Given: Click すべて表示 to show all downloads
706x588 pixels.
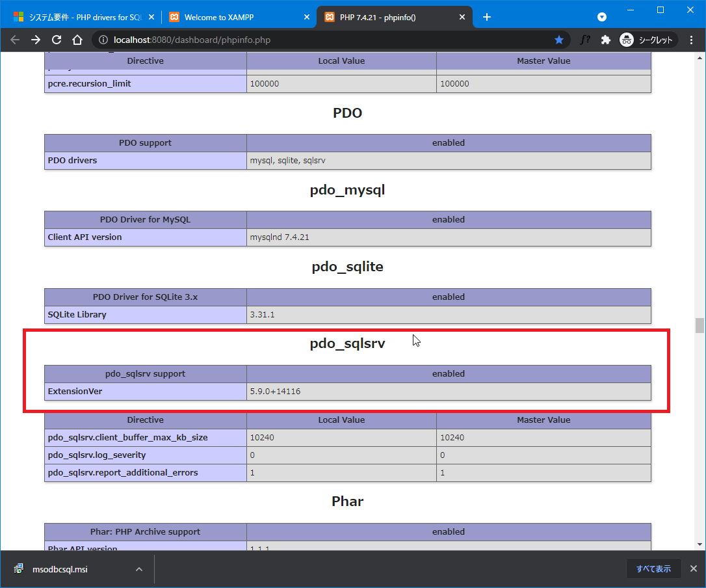Looking at the screenshot, I should (653, 569).
